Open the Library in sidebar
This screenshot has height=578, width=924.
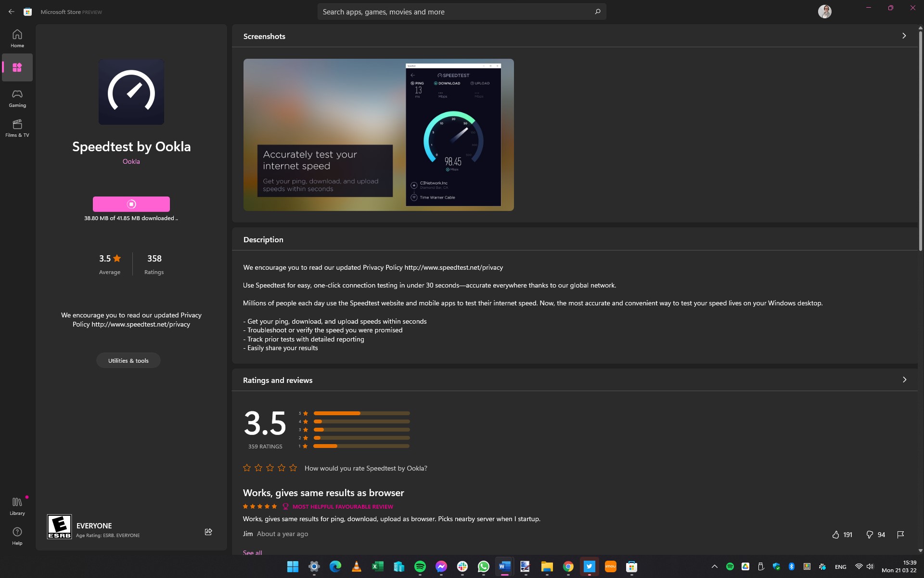[17, 506]
